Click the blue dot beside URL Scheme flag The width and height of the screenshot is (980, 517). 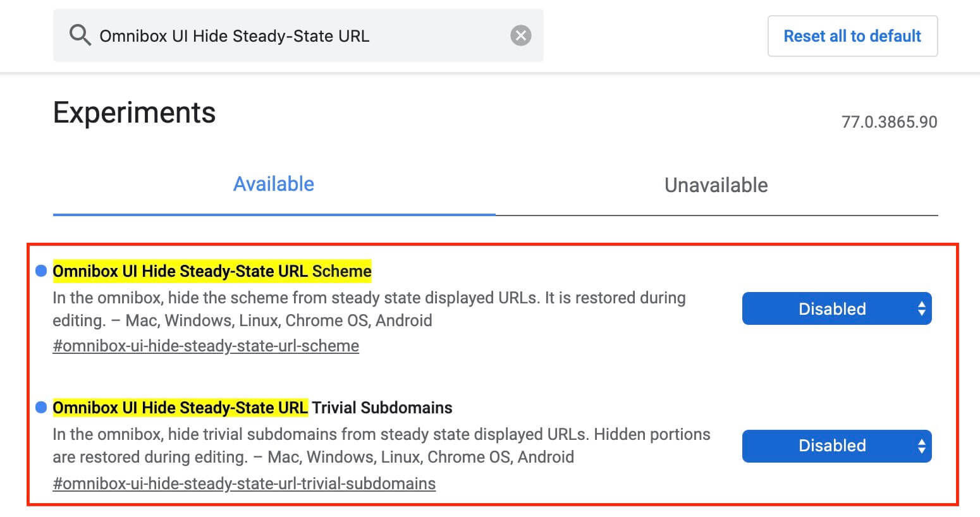click(41, 271)
